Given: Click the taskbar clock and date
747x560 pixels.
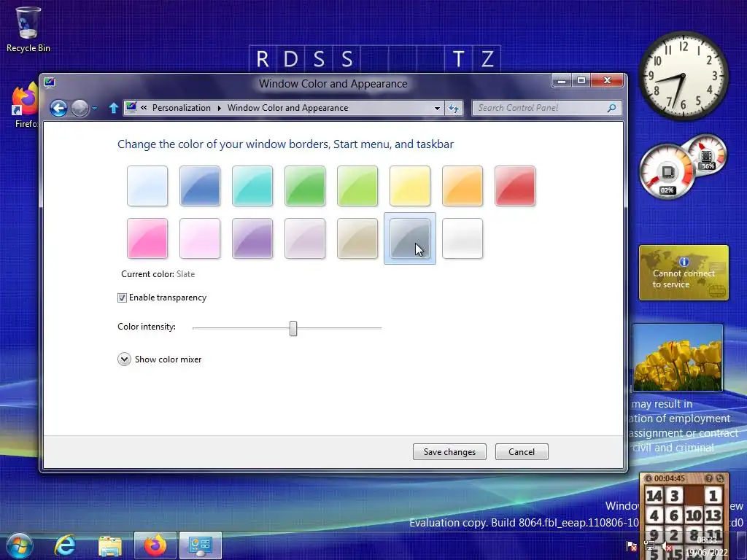Looking at the screenshot, I should click(706, 547).
